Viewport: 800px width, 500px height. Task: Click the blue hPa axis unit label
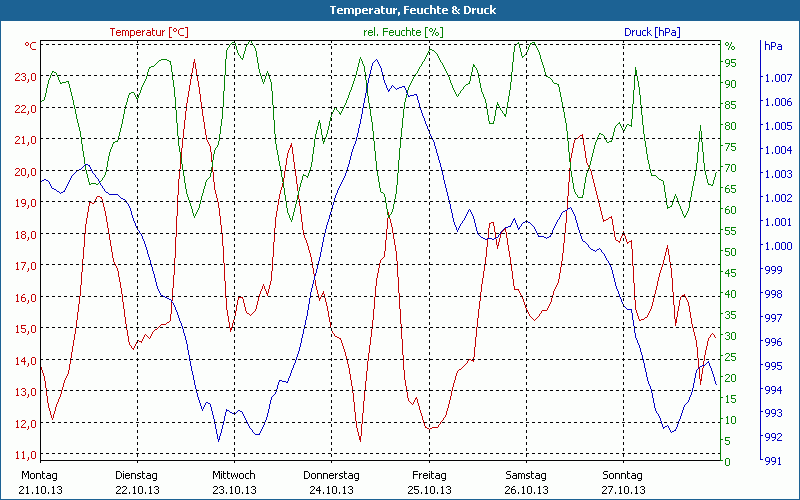pos(772,46)
